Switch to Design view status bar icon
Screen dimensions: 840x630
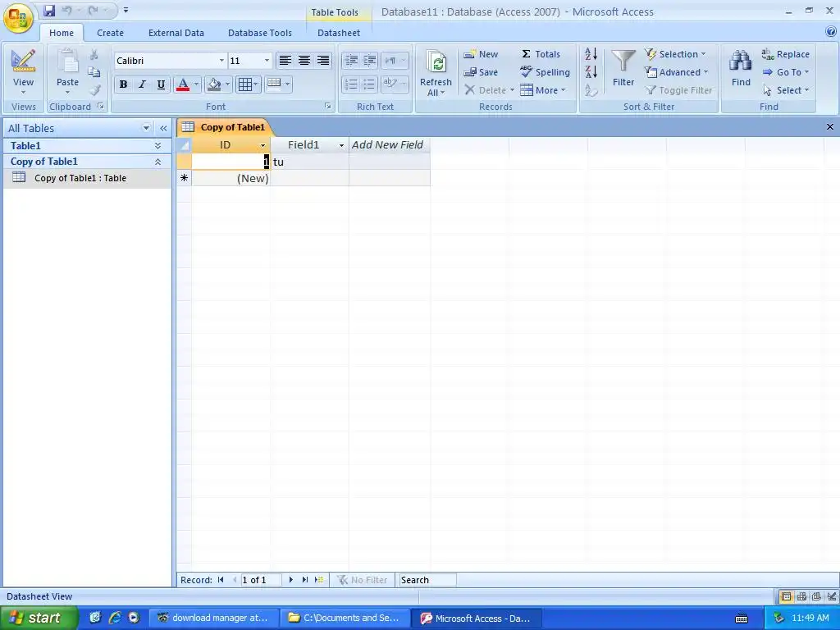[x=832, y=596]
